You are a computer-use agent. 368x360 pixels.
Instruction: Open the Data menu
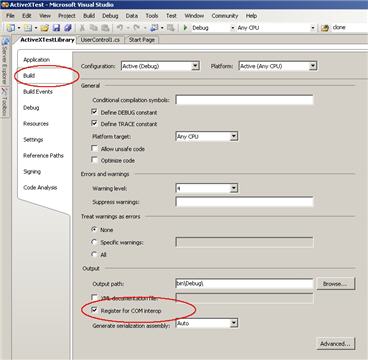pyautogui.click(x=132, y=16)
